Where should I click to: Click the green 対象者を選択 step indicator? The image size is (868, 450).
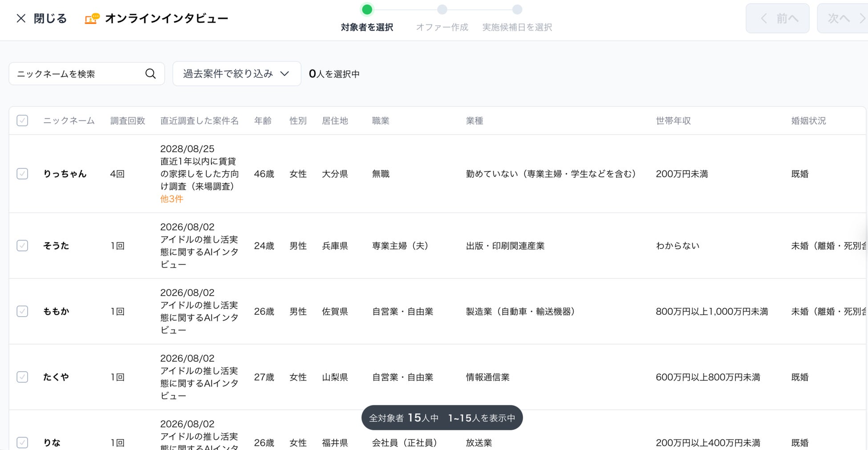(367, 9)
